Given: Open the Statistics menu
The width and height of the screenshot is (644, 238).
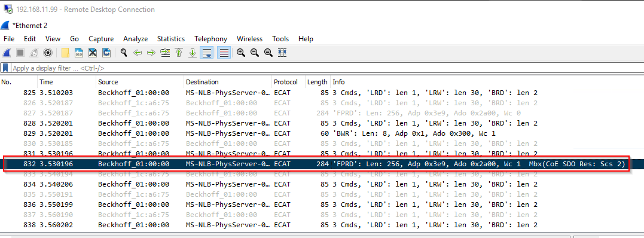Looking at the screenshot, I should coord(171,39).
